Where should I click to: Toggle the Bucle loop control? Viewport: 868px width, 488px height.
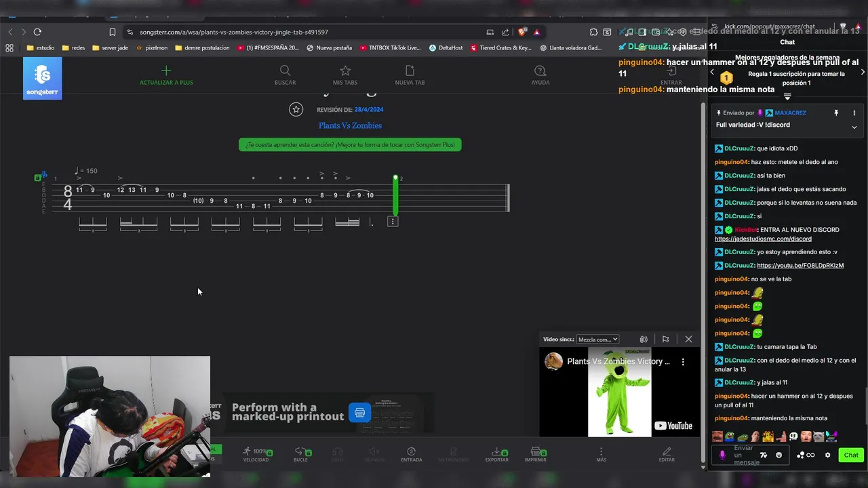pos(300,454)
